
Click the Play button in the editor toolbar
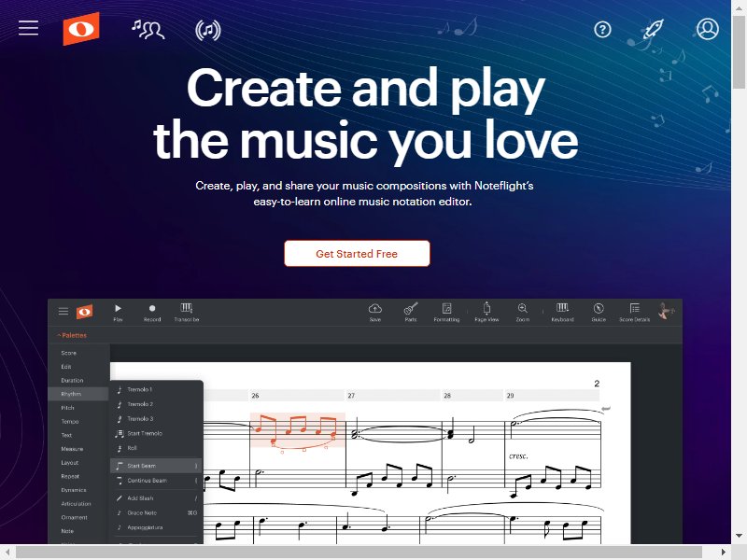[x=118, y=313]
